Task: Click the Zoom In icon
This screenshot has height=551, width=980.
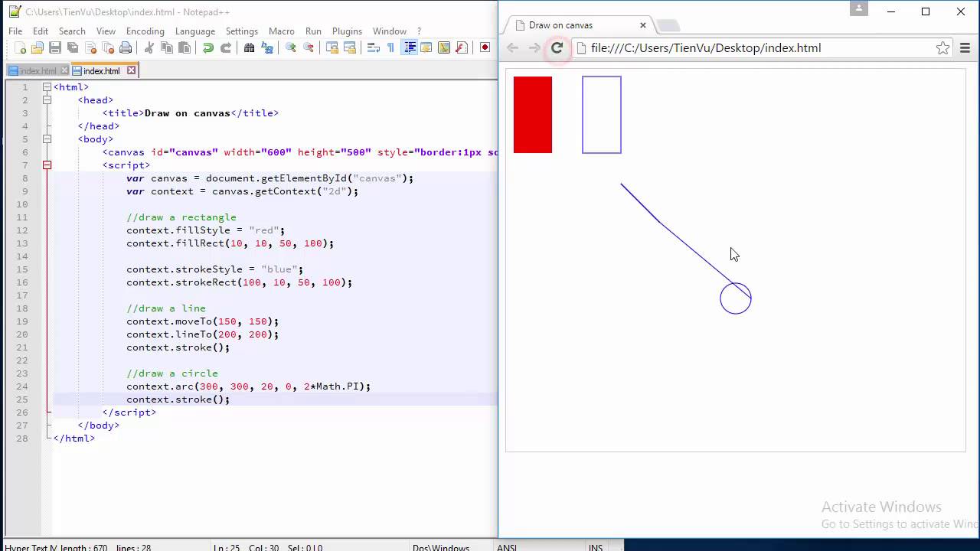Action: pyautogui.click(x=291, y=47)
